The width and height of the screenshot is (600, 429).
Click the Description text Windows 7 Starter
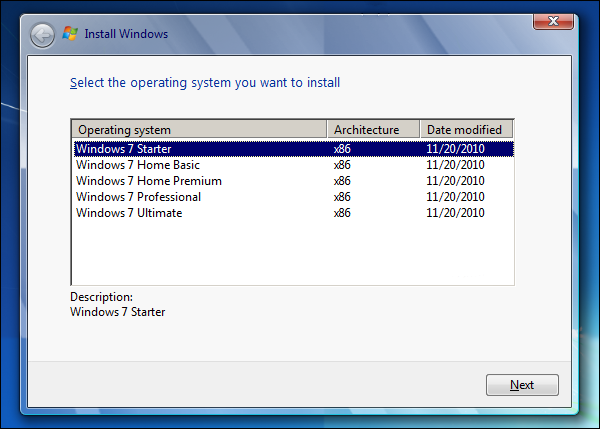point(117,312)
